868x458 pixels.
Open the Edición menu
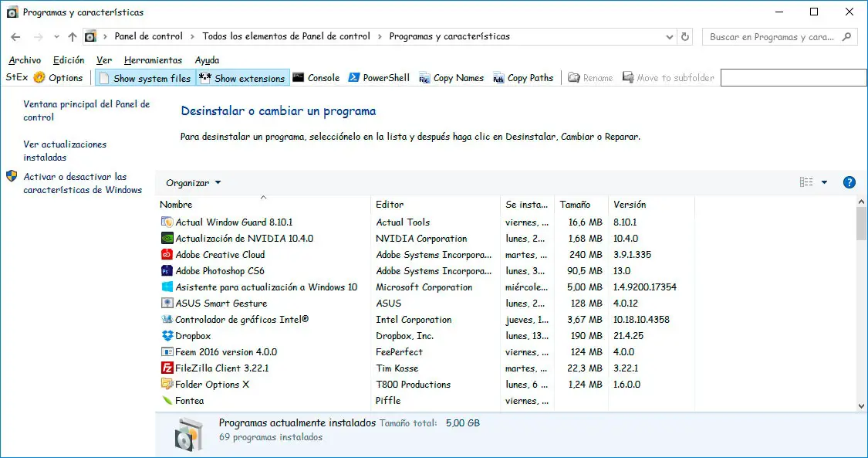[x=69, y=59]
